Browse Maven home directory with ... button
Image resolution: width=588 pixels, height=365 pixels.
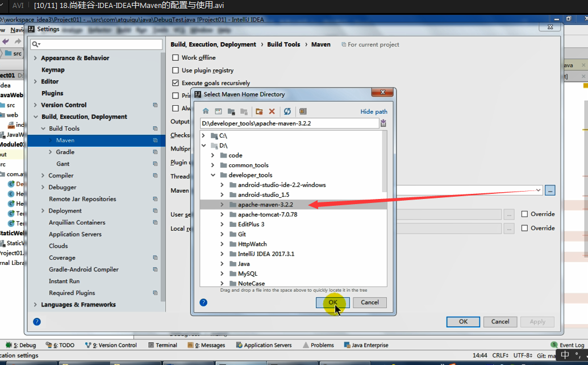tap(550, 190)
